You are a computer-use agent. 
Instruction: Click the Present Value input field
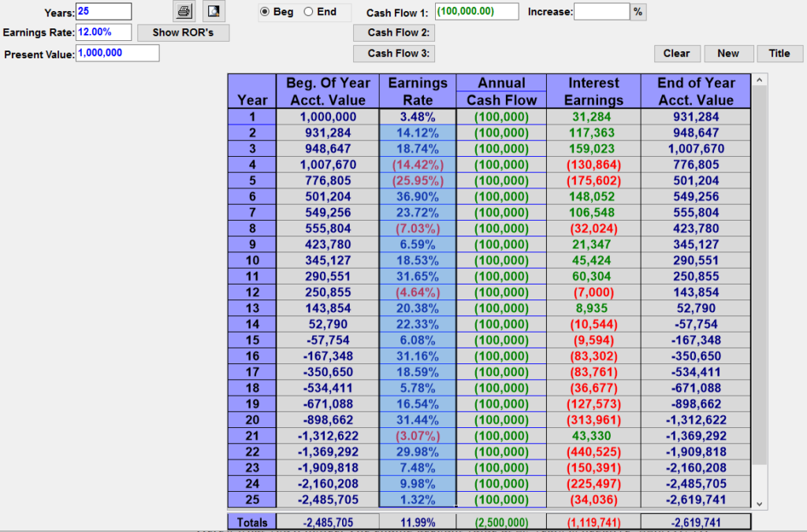click(117, 54)
